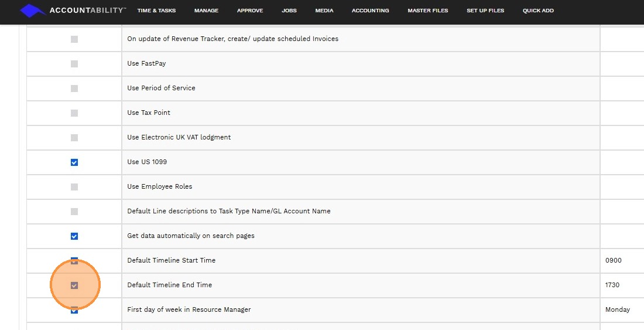Open the Time & Tasks menu
This screenshot has height=330, width=644.
pos(156,11)
